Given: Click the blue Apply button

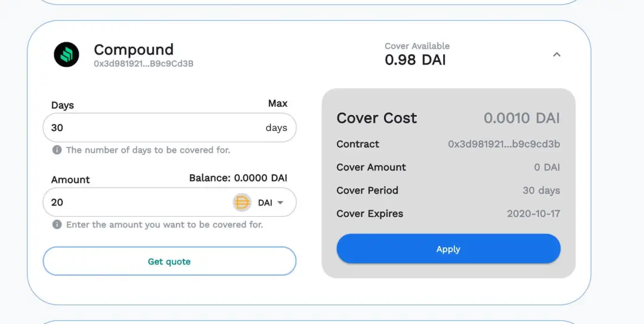Looking at the screenshot, I should tap(448, 249).
